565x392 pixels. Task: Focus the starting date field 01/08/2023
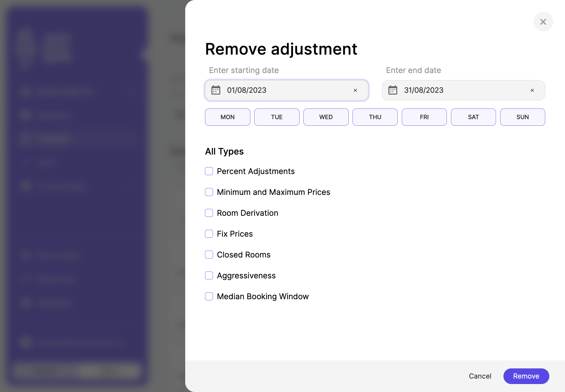[286, 90]
